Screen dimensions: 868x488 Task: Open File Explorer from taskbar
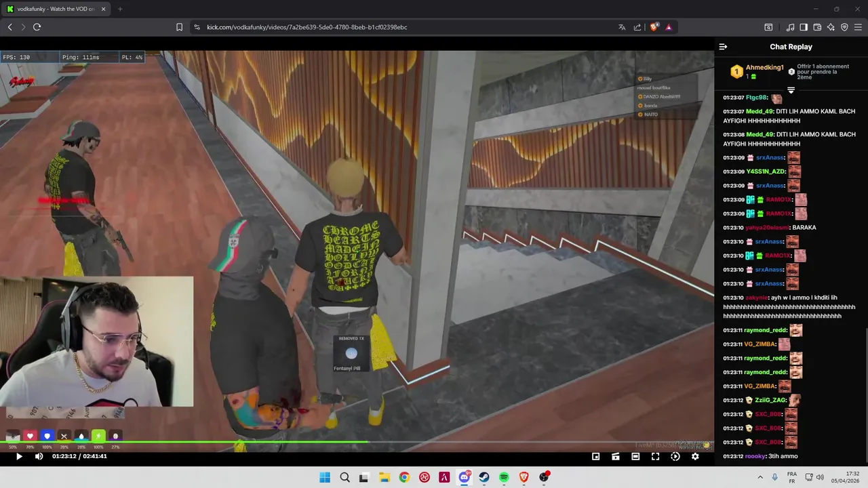[384, 477]
